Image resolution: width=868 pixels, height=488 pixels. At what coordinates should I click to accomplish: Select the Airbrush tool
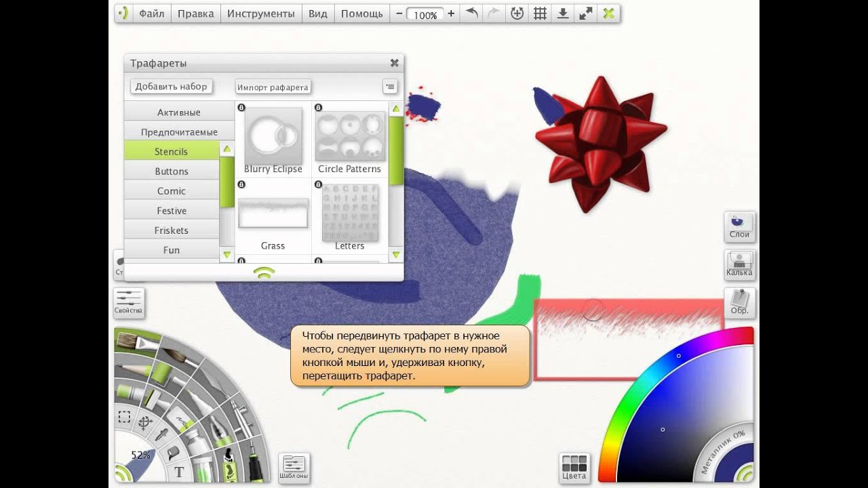243,420
